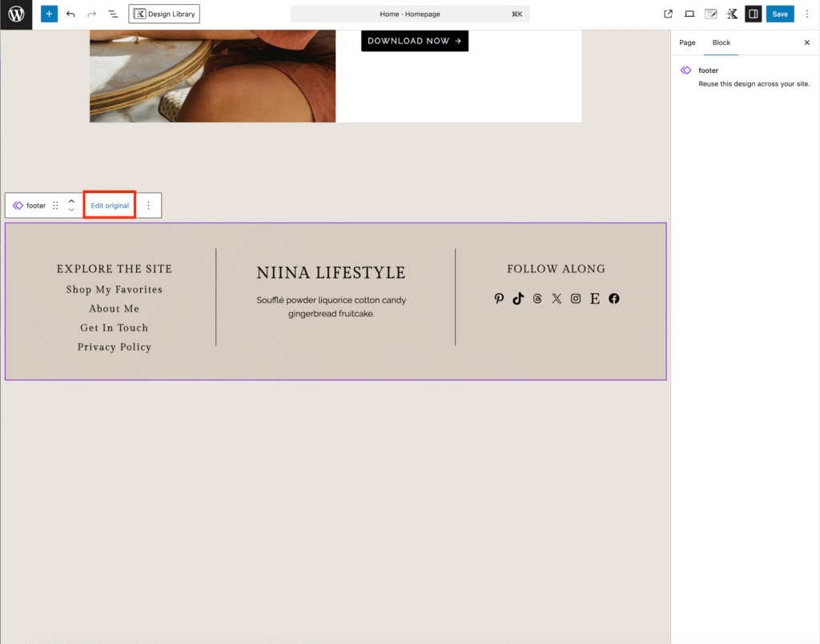Image resolution: width=820 pixels, height=644 pixels.
Task: Click the Instagram social icon
Action: (576, 299)
